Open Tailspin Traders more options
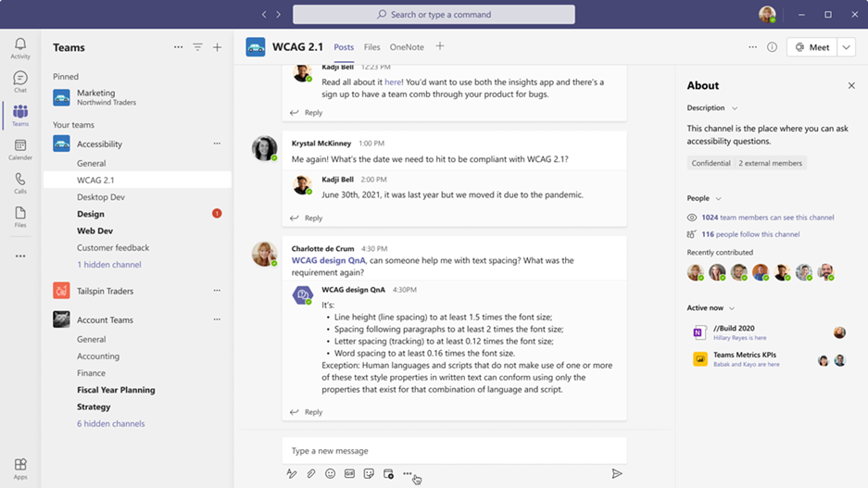Screen dimensions: 868x488 pyautogui.click(x=217, y=291)
